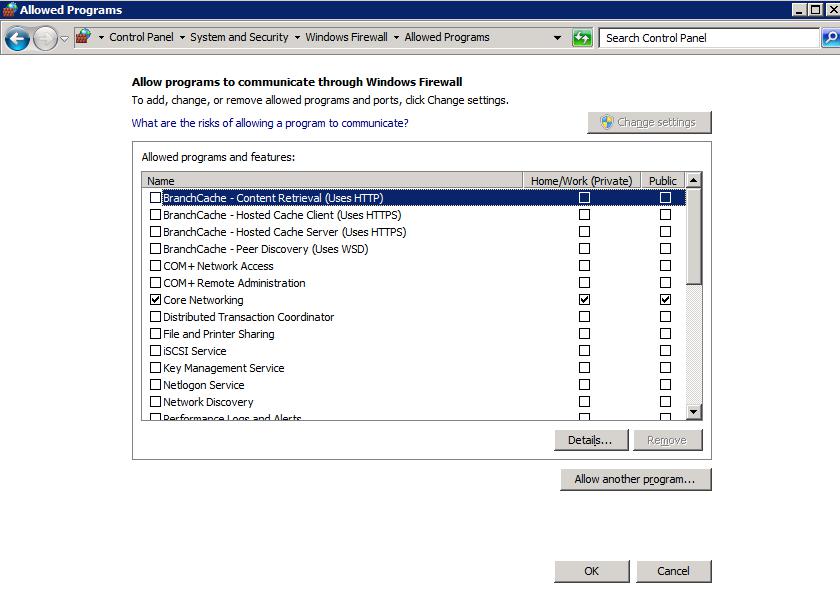Click the magnifier search icon
This screenshot has height=592, width=840.
click(831, 38)
